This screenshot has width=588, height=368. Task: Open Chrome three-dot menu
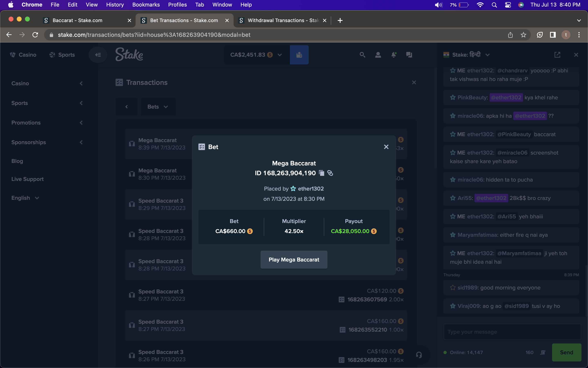tap(579, 35)
